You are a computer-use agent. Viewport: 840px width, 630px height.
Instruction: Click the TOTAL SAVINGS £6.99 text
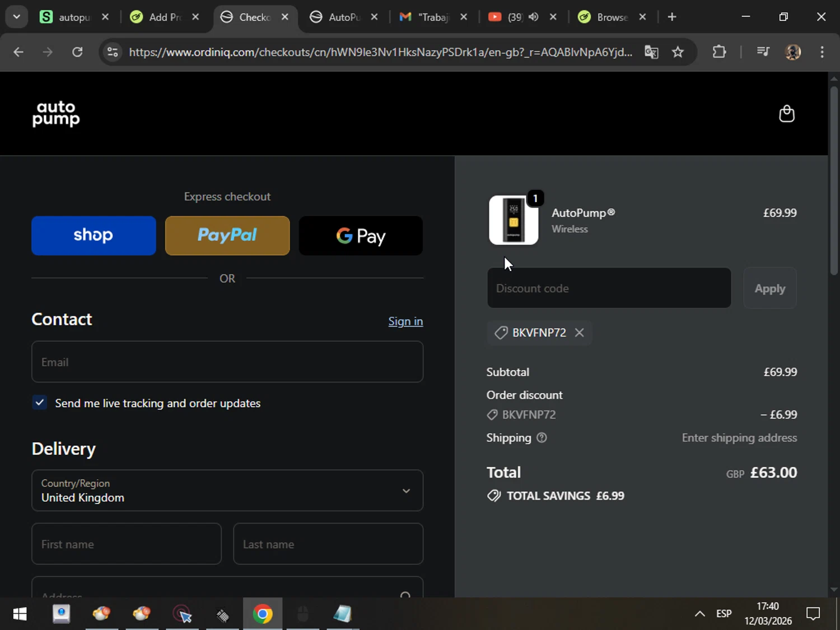coord(566,496)
